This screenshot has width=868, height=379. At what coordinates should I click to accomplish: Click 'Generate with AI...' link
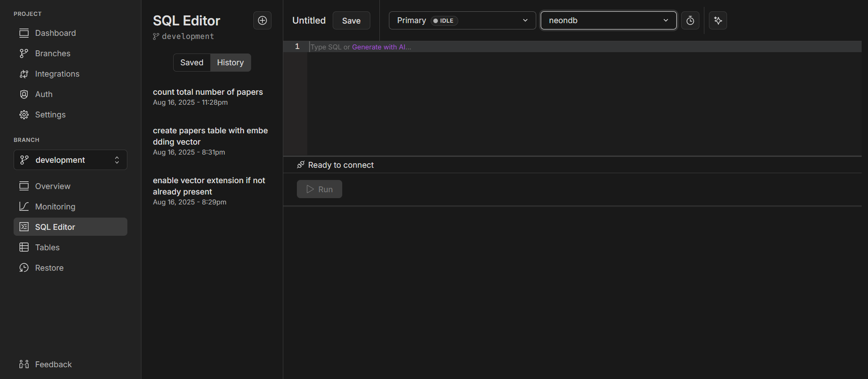coord(382,47)
